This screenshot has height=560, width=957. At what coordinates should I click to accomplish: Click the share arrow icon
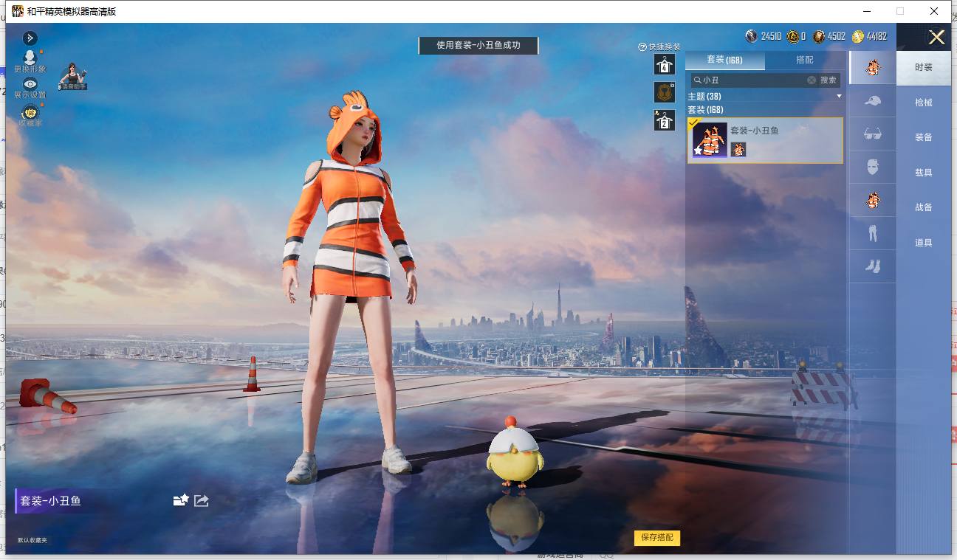tap(201, 500)
